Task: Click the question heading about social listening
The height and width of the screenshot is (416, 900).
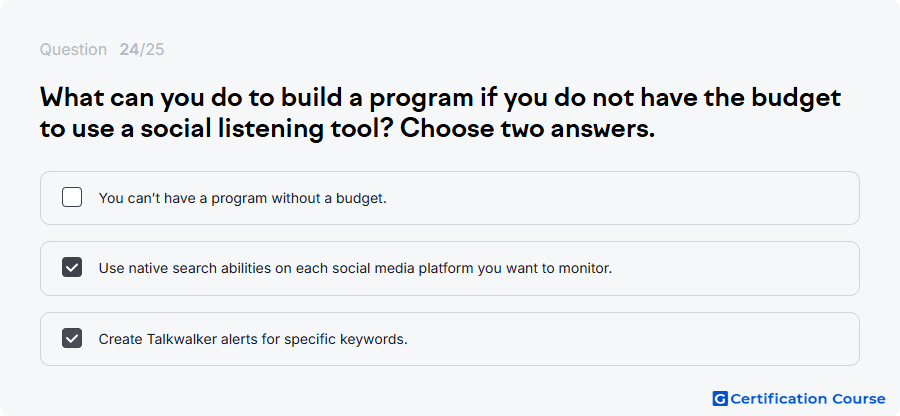Action: 440,114
